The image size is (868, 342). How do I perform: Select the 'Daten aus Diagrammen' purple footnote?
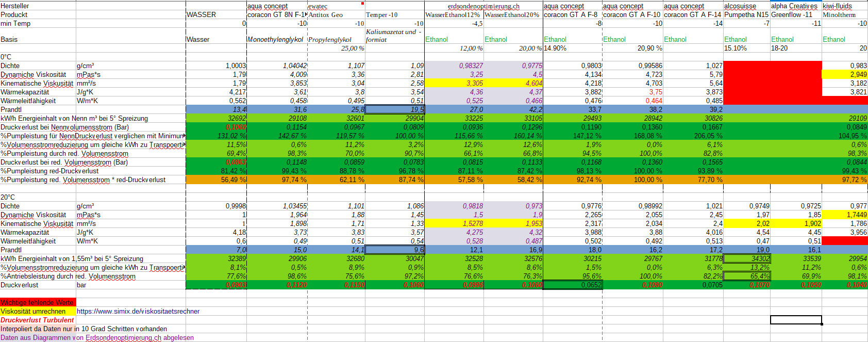(x=97, y=337)
